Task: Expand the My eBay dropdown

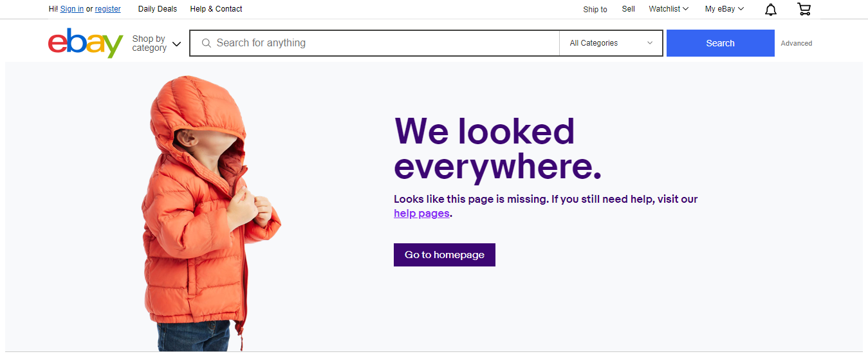Action: 725,9
